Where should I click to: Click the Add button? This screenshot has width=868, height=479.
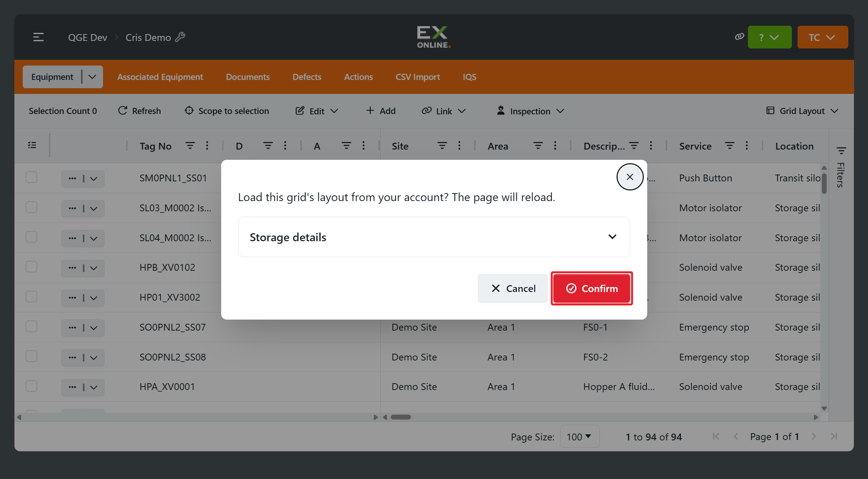pos(381,111)
